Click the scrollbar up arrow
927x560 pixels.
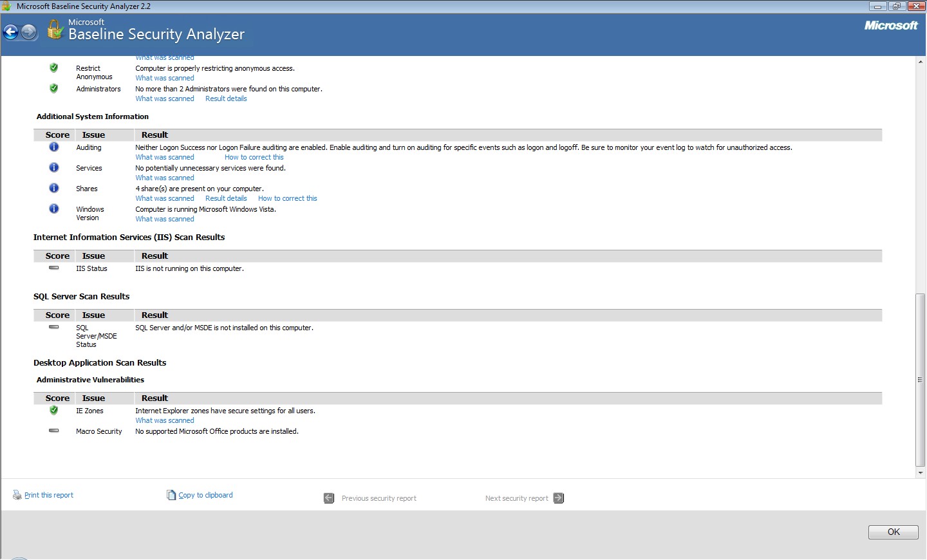click(x=921, y=62)
